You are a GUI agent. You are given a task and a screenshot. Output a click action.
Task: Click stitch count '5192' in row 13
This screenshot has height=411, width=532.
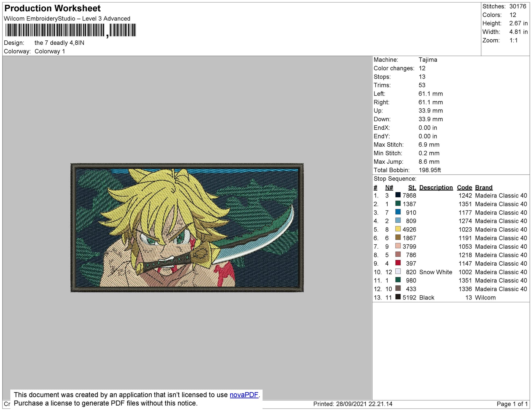(x=409, y=297)
